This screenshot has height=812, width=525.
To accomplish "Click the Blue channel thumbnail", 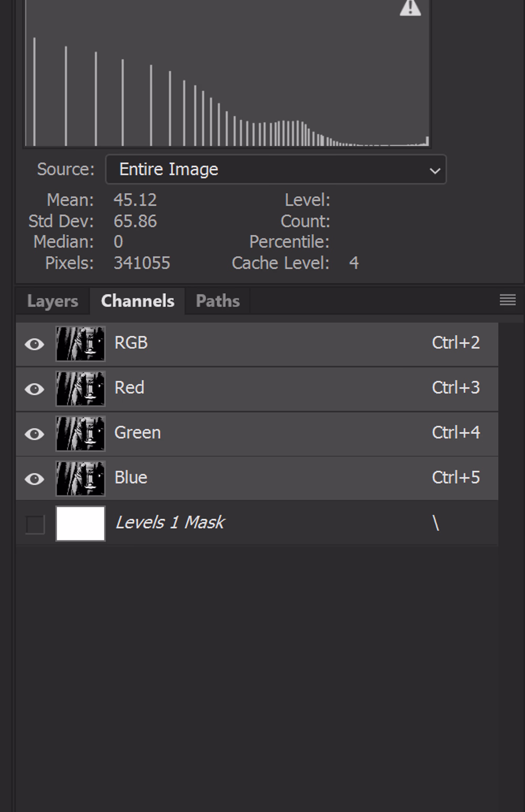I will pyautogui.click(x=80, y=479).
